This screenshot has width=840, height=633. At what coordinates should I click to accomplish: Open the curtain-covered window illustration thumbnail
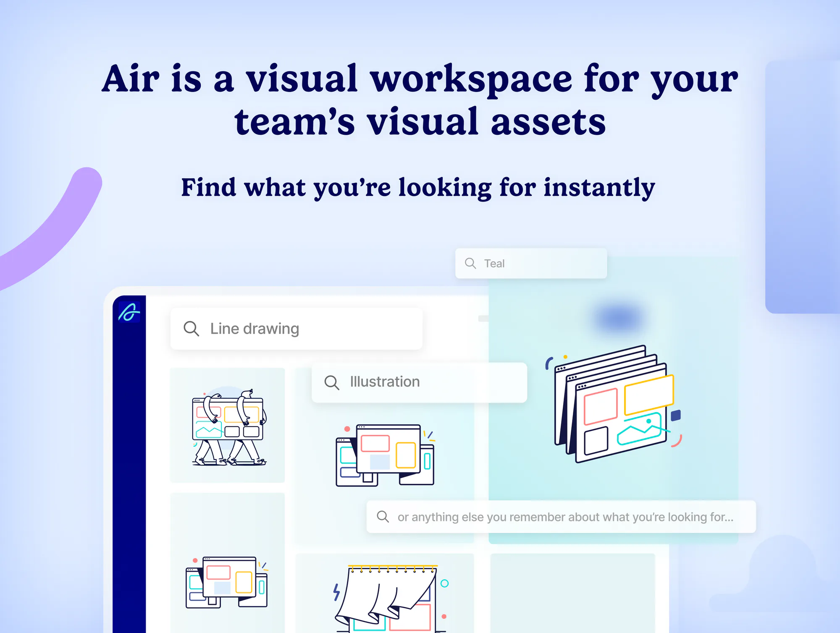tap(385, 593)
